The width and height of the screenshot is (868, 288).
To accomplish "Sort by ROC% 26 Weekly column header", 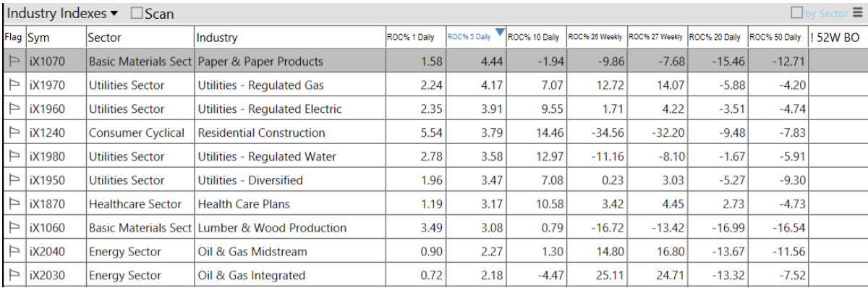I will 595,38.
